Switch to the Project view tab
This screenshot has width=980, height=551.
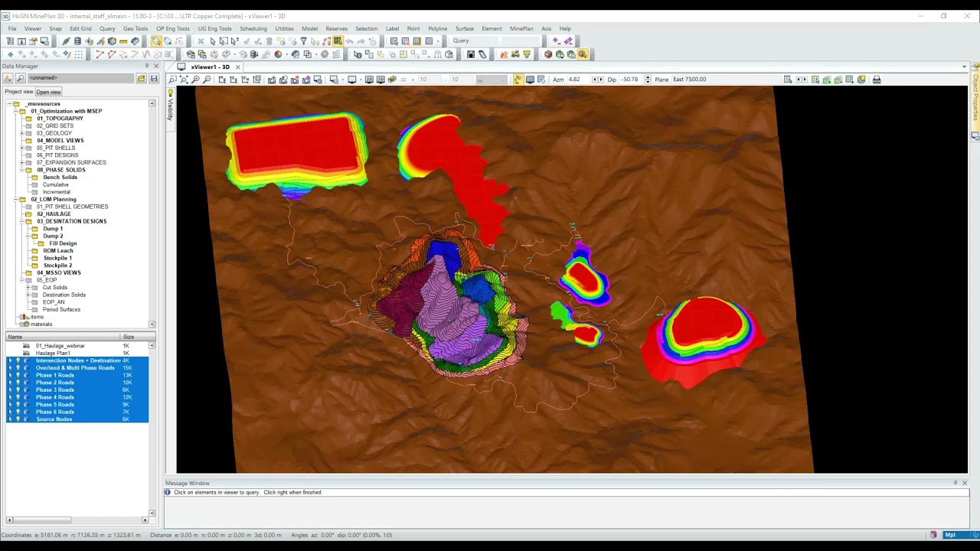[18, 92]
